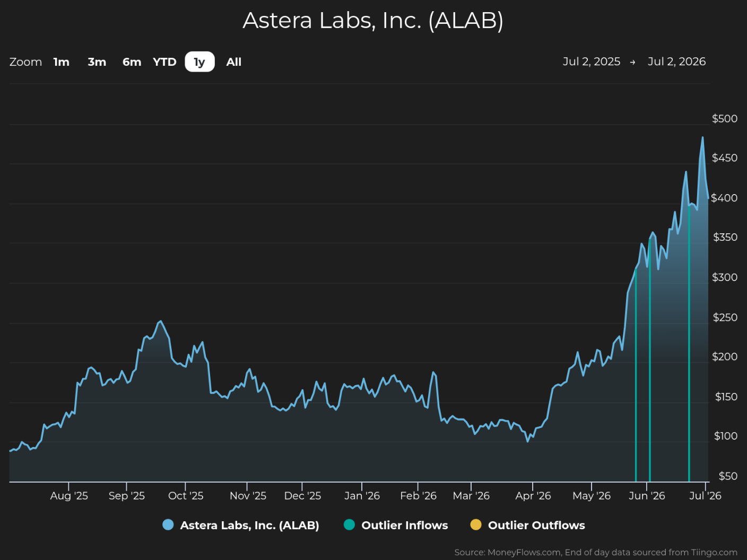Click the Aug '25 x-axis label
Screen dimensions: 747x560
[69, 496]
